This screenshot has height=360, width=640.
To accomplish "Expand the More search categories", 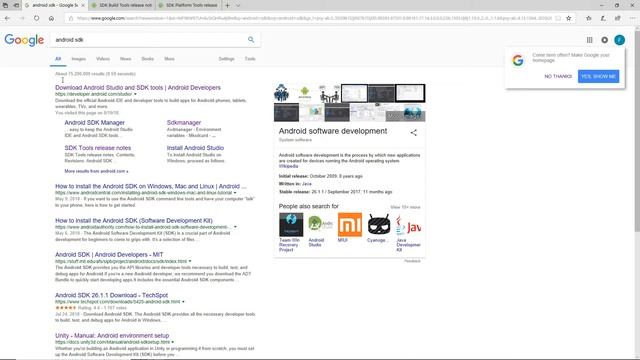I will pos(169,59).
